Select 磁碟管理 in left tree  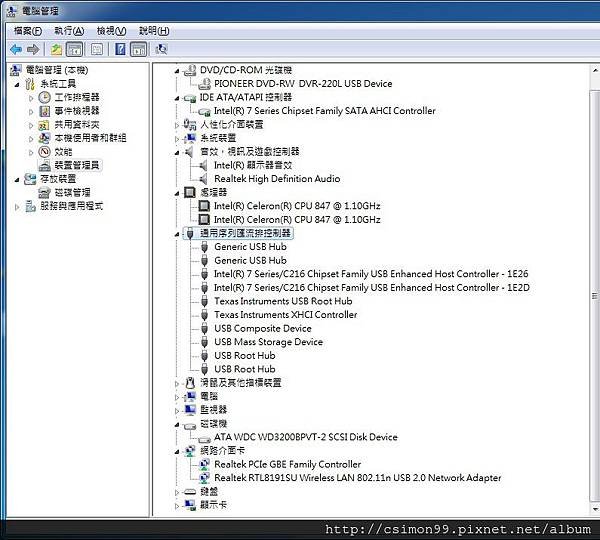point(72,193)
